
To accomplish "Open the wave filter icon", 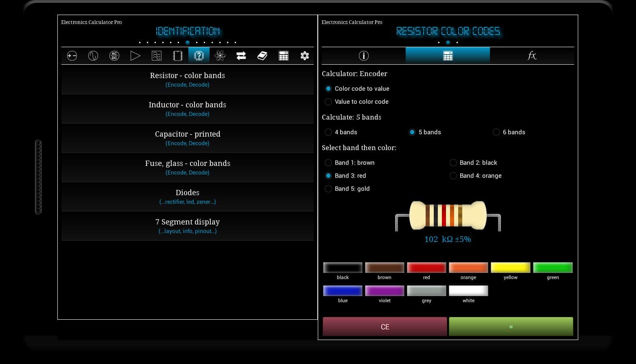I will click(x=157, y=56).
